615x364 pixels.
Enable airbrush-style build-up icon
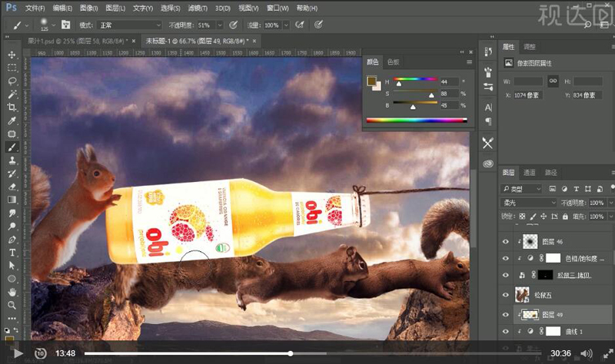click(x=300, y=25)
